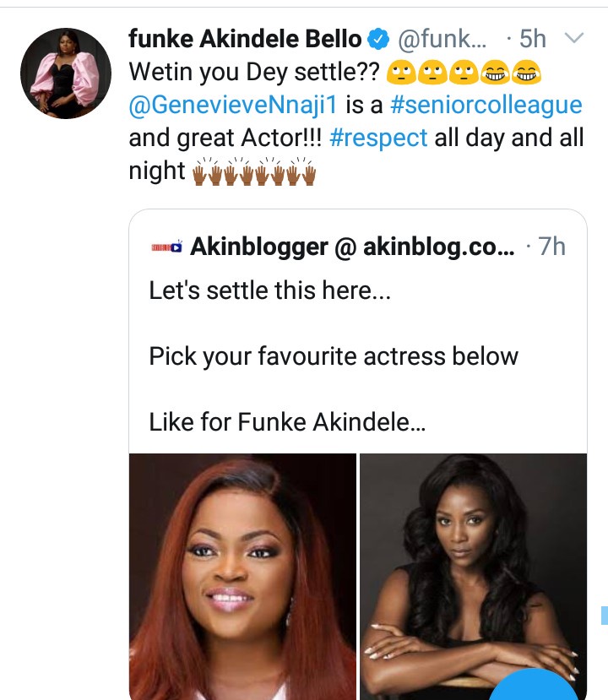Screen dimensions: 608x700
Task: Open the #respect hashtag
Action: (x=379, y=138)
